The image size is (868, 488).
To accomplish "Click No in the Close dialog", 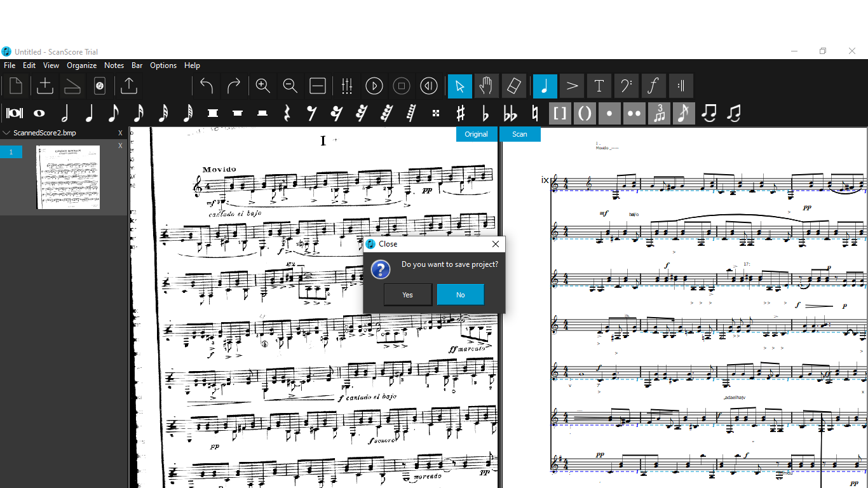I will coord(461,295).
